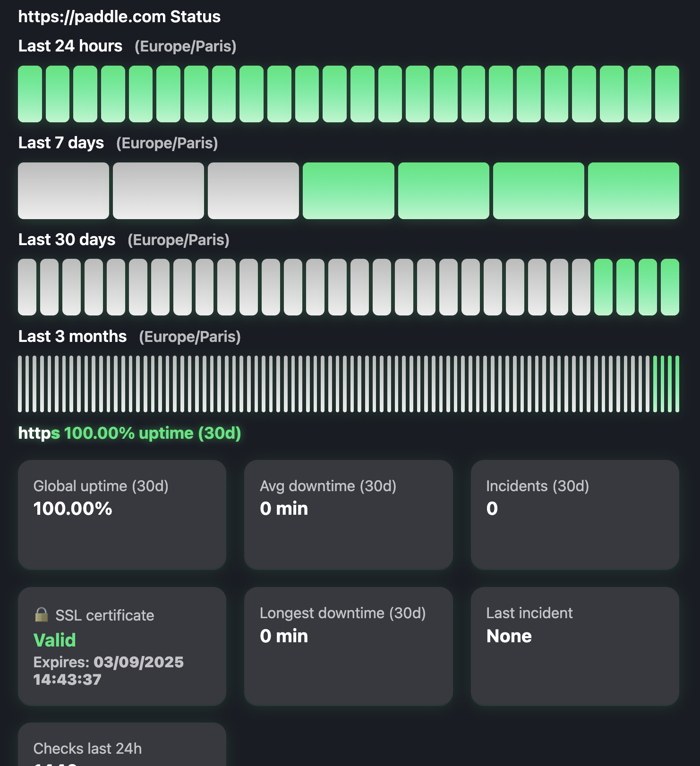Click the "SSL certificate" label
Image resolution: width=700 pixels, height=766 pixels.
tap(105, 615)
